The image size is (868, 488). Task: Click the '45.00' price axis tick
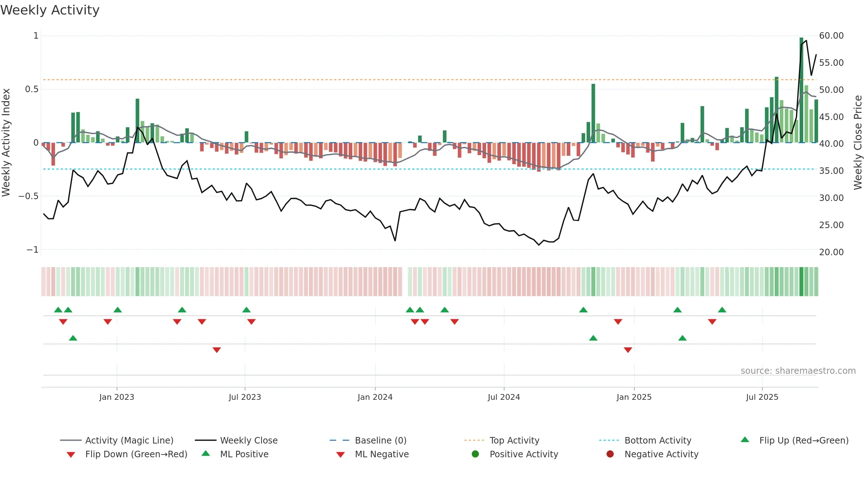pyautogui.click(x=831, y=117)
